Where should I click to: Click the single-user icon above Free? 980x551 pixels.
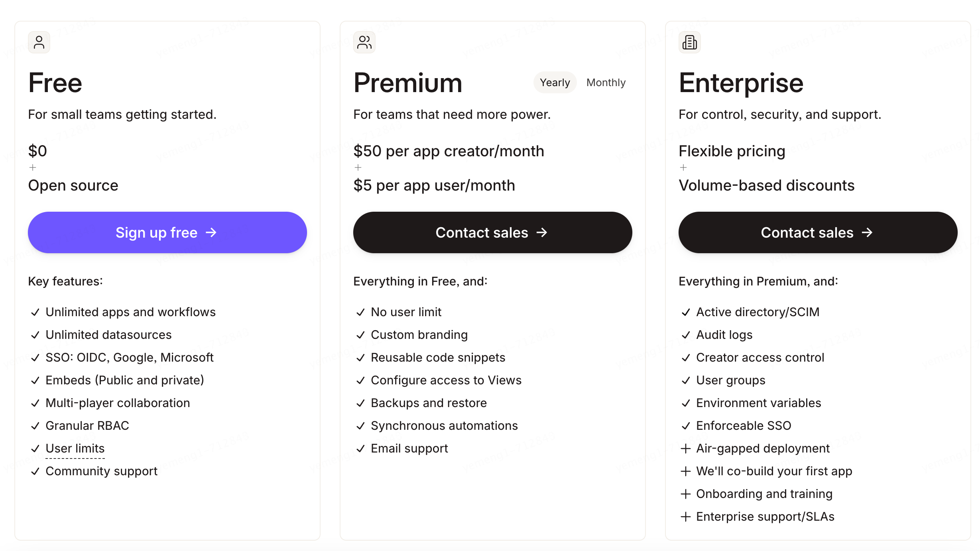pyautogui.click(x=39, y=42)
